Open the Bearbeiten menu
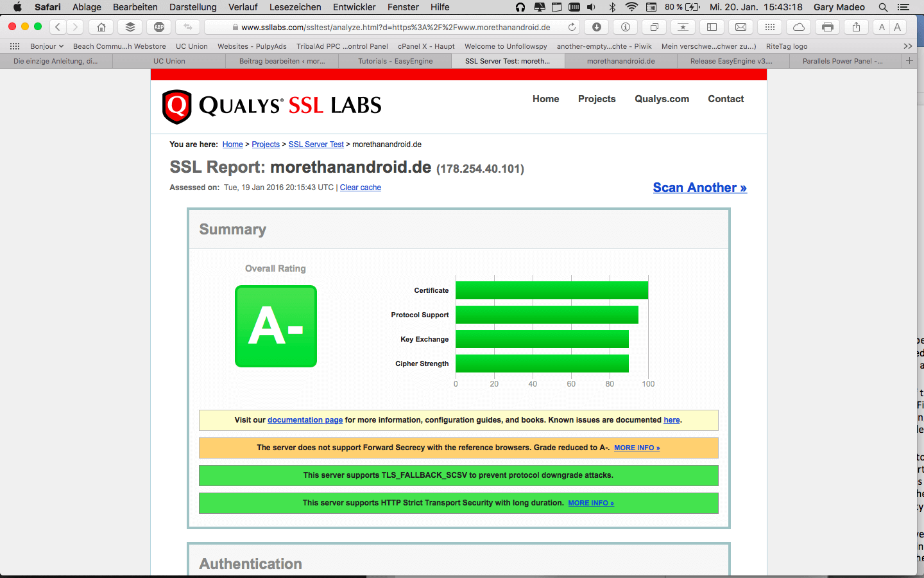This screenshot has height=578, width=924. tap(135, 7)
